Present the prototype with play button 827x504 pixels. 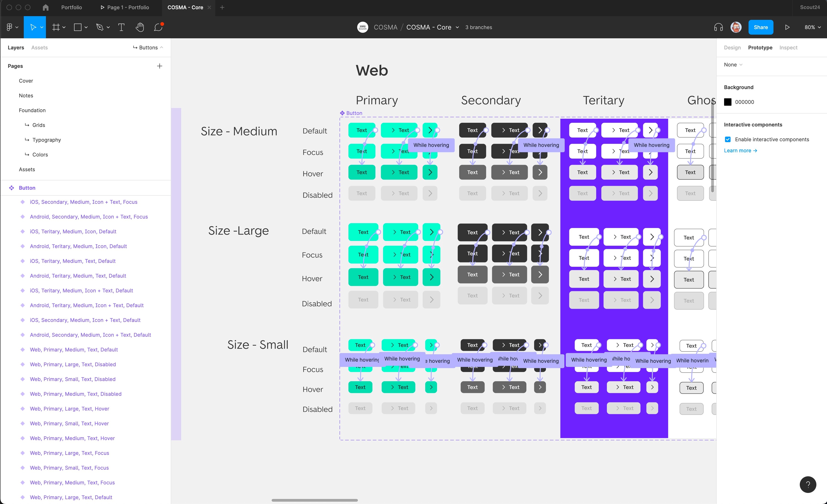(x=787, y=27)
